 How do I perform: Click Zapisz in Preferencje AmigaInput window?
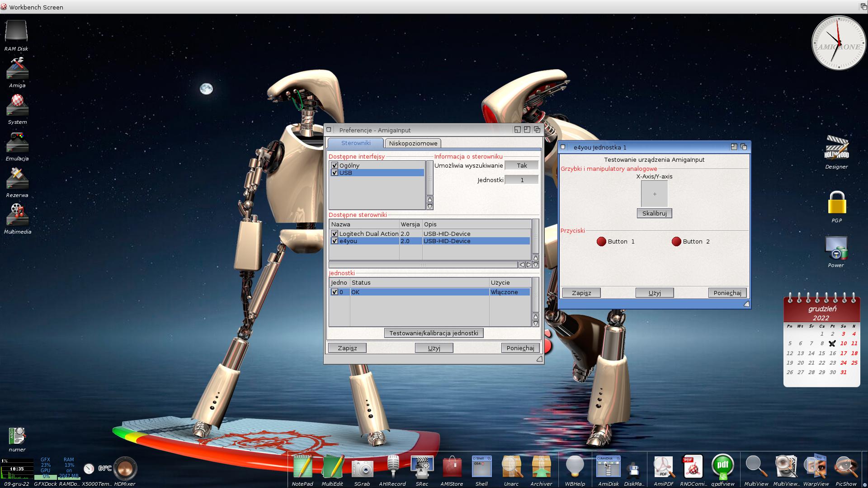(347, 348)
